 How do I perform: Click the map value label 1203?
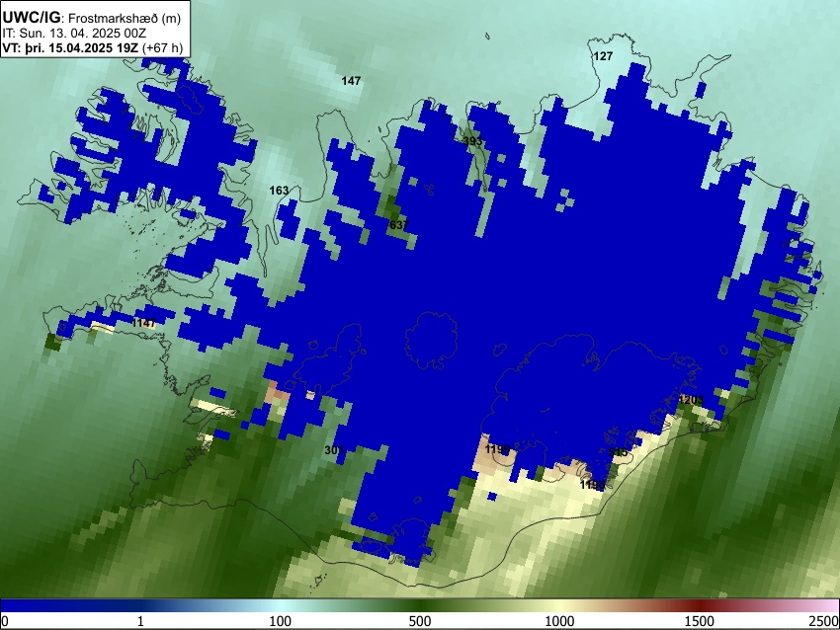click(691, 400)
